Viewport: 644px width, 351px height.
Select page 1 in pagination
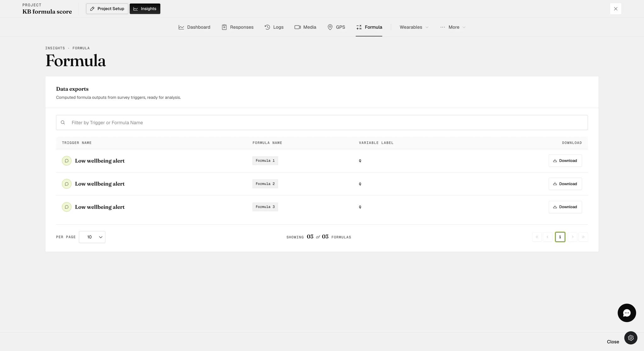[560, 237]
